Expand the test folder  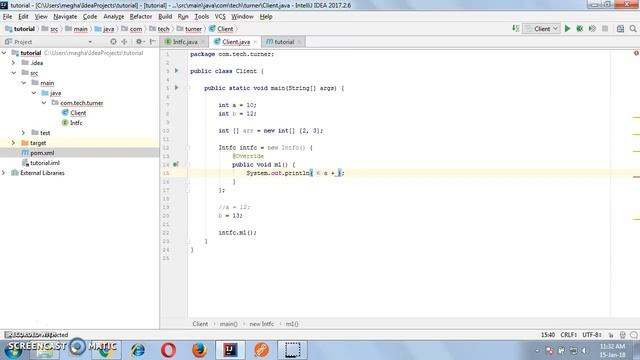23,133
